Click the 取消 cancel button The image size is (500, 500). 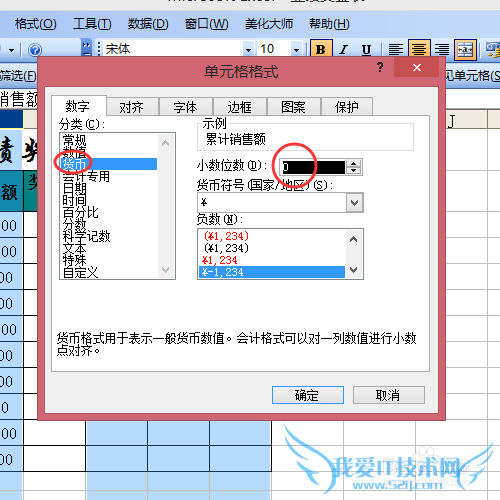pos(389,395)
